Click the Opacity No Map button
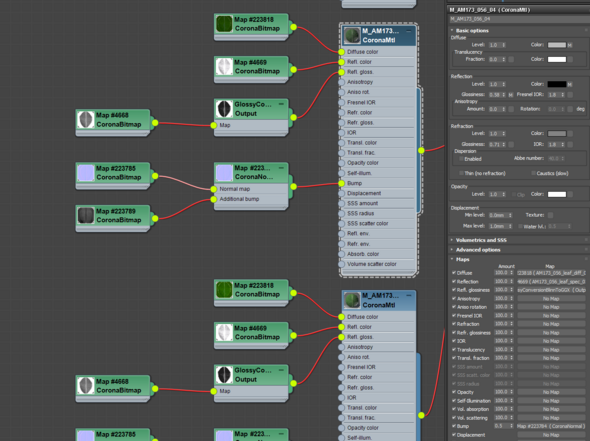Image resolution: width=590 pixels, height=441 pixels. click(551, 392)
